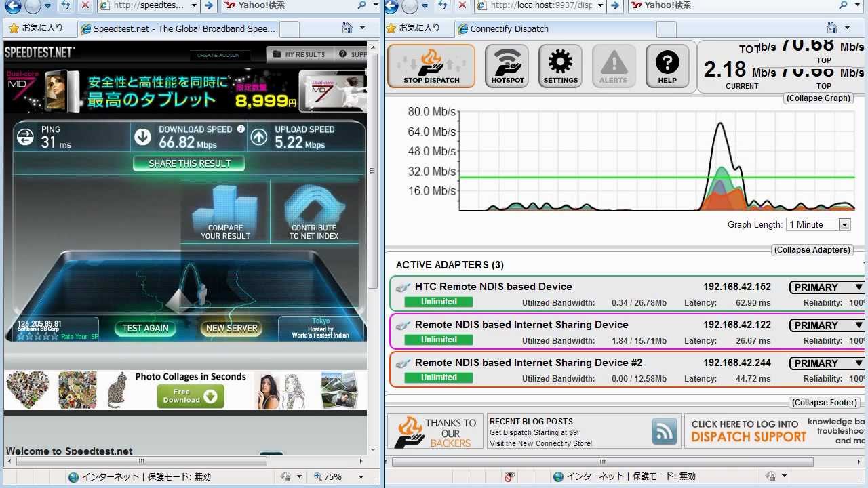Click the New Server button
The height and width of the screenshot is (488, 868).
click(231, 328)
